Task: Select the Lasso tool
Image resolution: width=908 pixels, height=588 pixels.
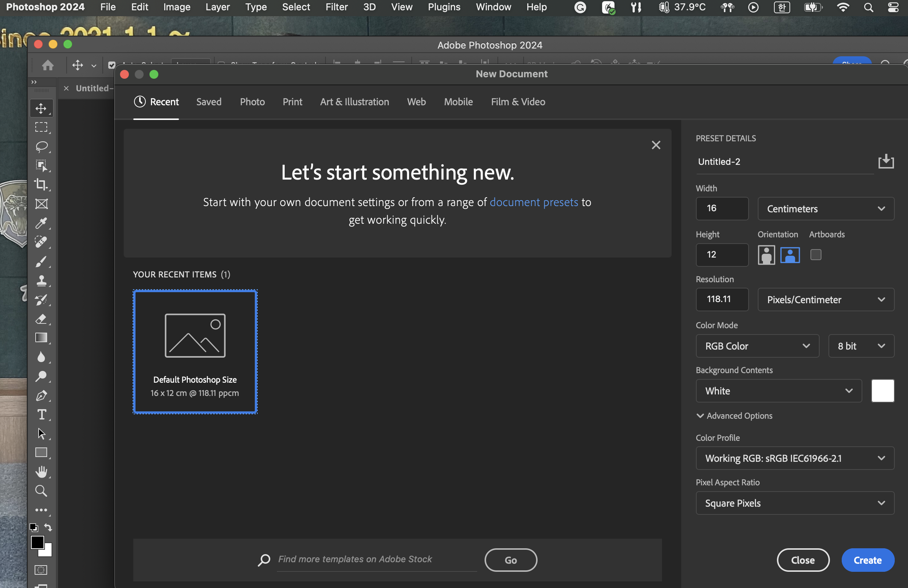Action: [41, 146]
